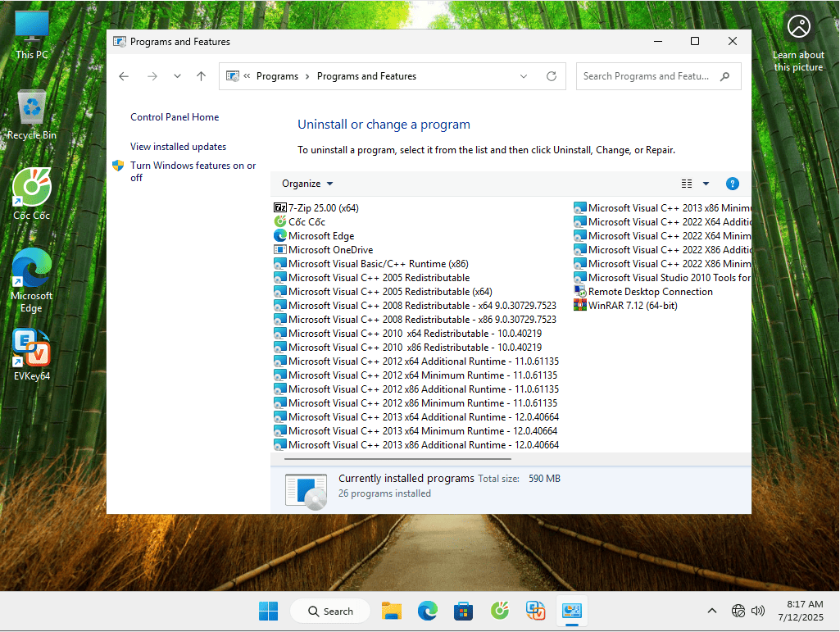Select Microsoft Visual Studio 2010 Tools entry
Screen dimensions: 840x632
coord(662,277)
